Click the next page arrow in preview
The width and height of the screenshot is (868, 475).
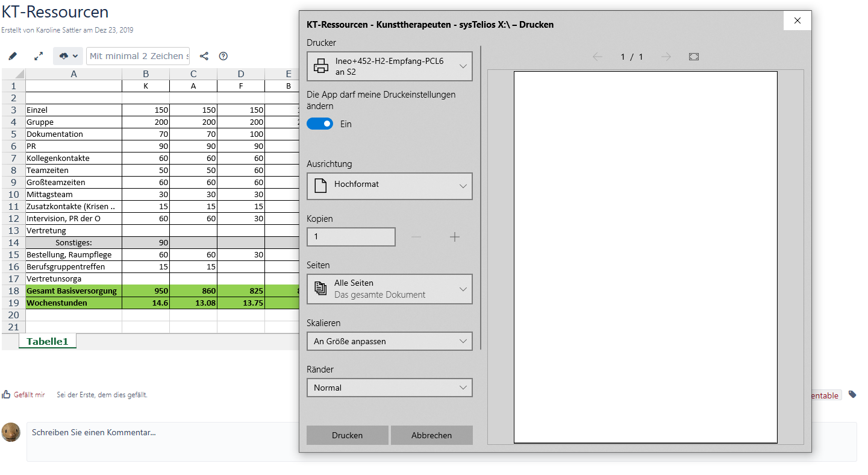(x=666, y=56)
